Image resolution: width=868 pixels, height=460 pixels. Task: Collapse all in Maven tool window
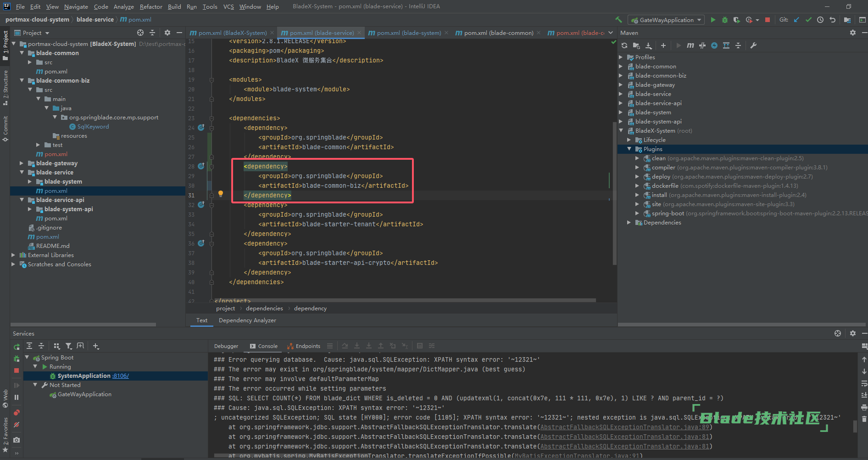pyautogui.click(x=738, y=45)
